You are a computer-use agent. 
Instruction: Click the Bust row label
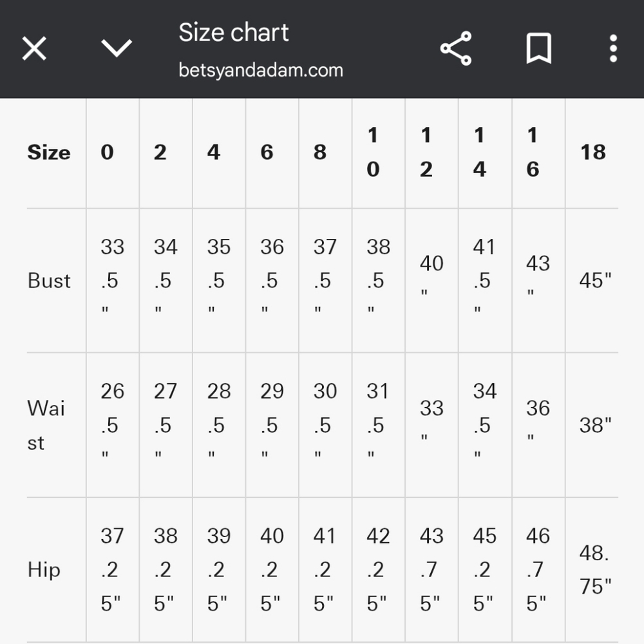tap(49, 281)
